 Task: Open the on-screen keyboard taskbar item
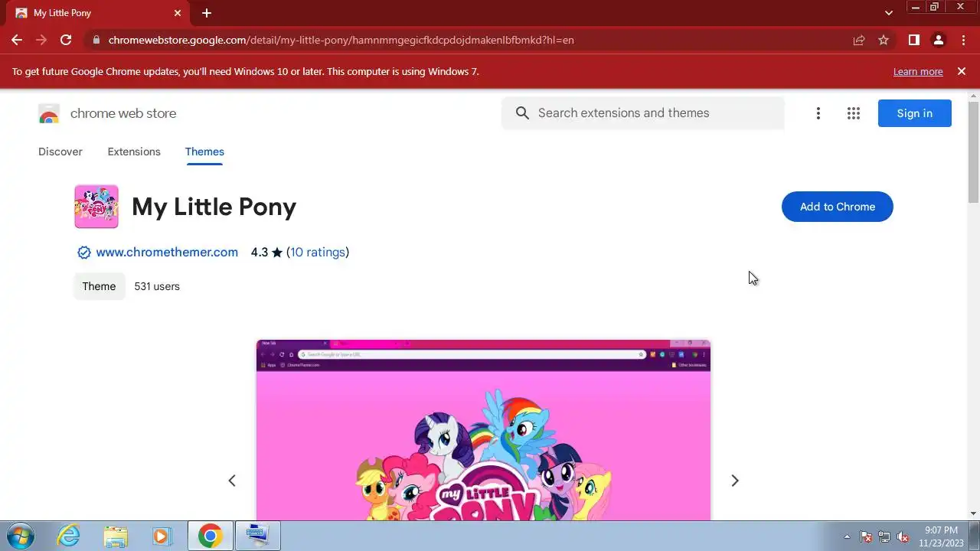click(x=258, y=536)
